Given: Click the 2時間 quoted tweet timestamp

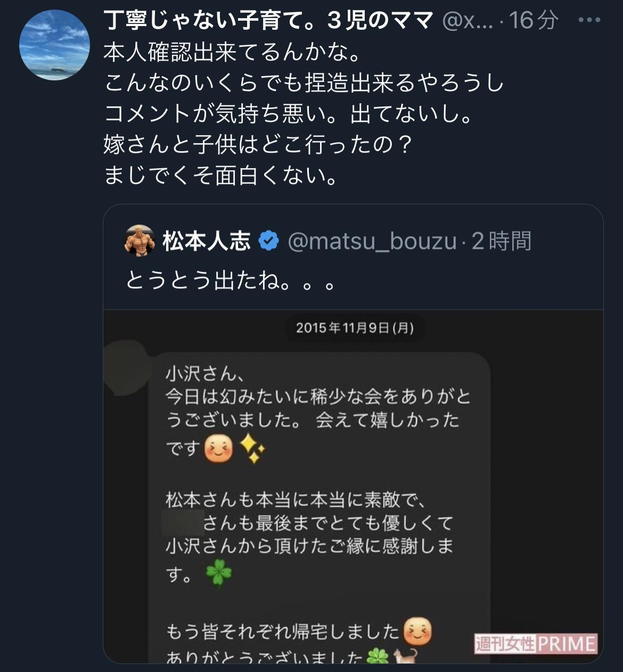Looking at the screenshot, I should coord(502,242).
